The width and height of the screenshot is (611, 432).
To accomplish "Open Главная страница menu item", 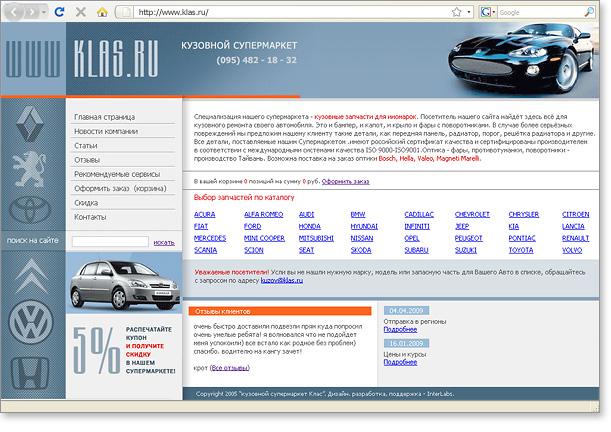I will (104, 117).
